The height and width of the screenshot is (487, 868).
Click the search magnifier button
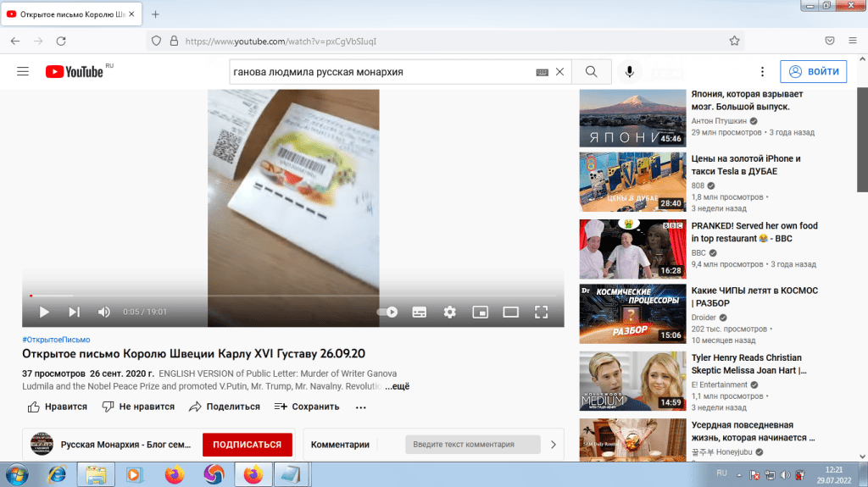(592, 72)
